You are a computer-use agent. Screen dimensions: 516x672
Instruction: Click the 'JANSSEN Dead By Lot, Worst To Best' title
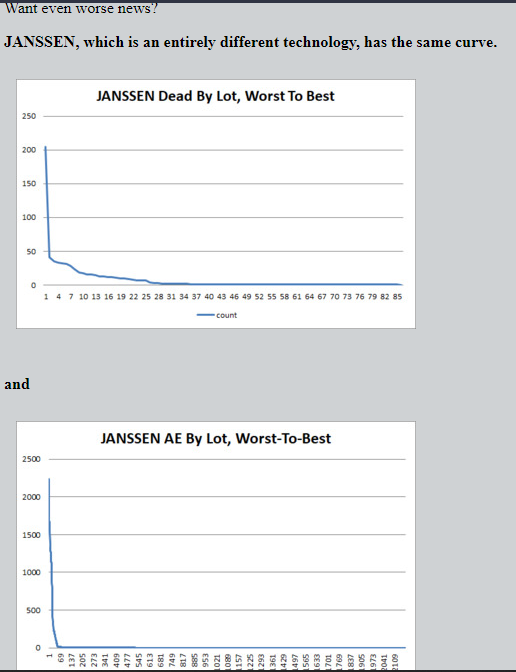click(x=215, y=96)
